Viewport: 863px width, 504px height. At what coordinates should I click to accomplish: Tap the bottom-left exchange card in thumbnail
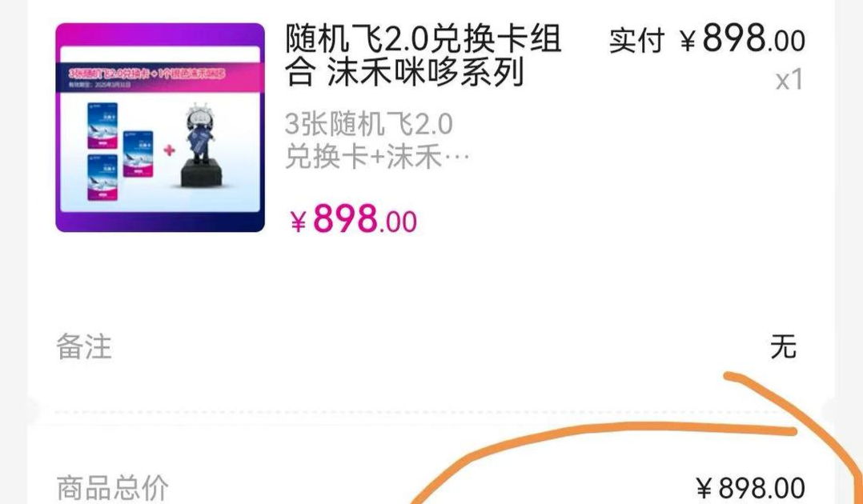coord(102,177)
